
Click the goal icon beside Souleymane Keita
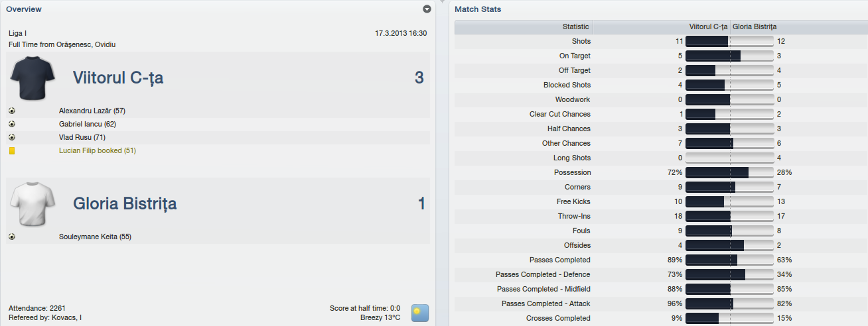click(12, 237)
